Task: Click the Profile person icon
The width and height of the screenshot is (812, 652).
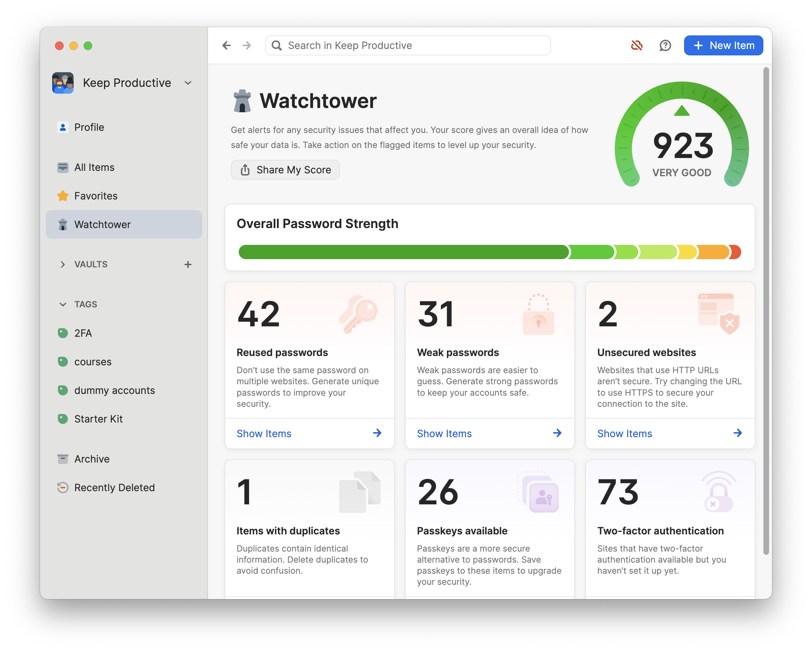Action: click(x=63, y=127)
